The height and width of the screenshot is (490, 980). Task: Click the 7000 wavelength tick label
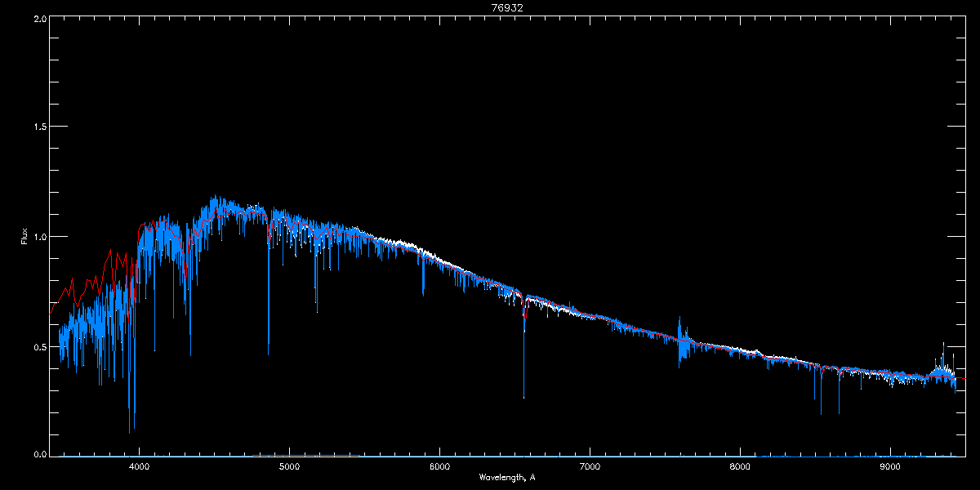point(590,467)
